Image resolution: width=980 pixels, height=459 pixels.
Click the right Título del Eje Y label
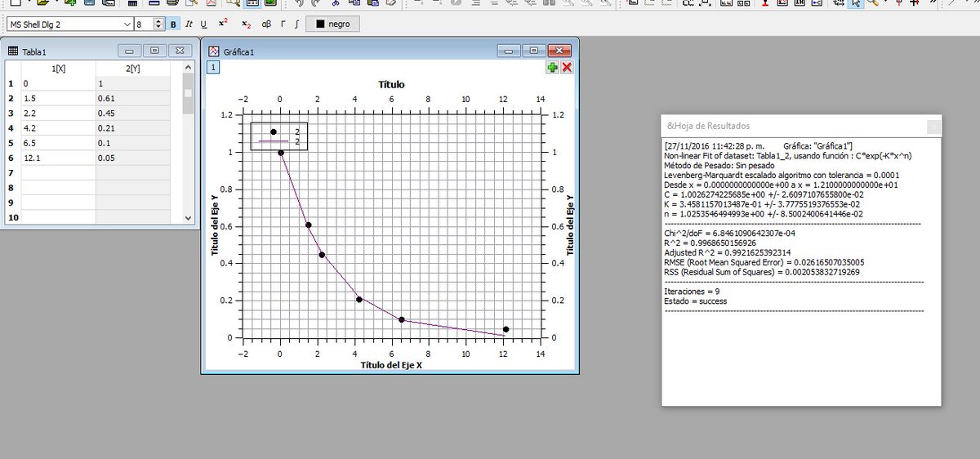tap(570, 226)
